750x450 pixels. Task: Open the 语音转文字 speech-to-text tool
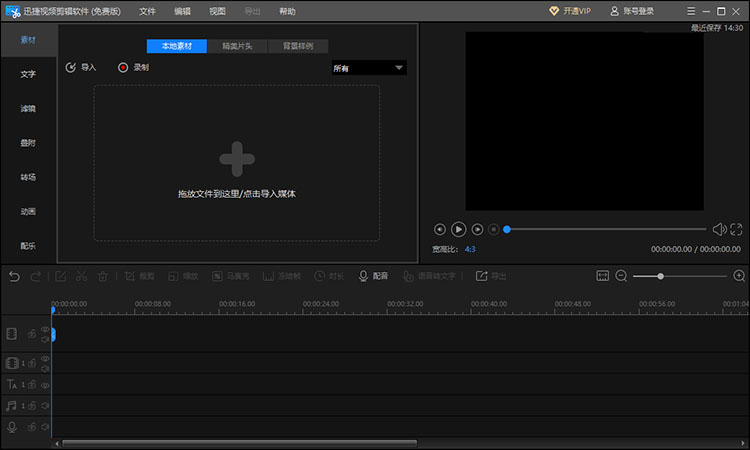click(429, 276)
